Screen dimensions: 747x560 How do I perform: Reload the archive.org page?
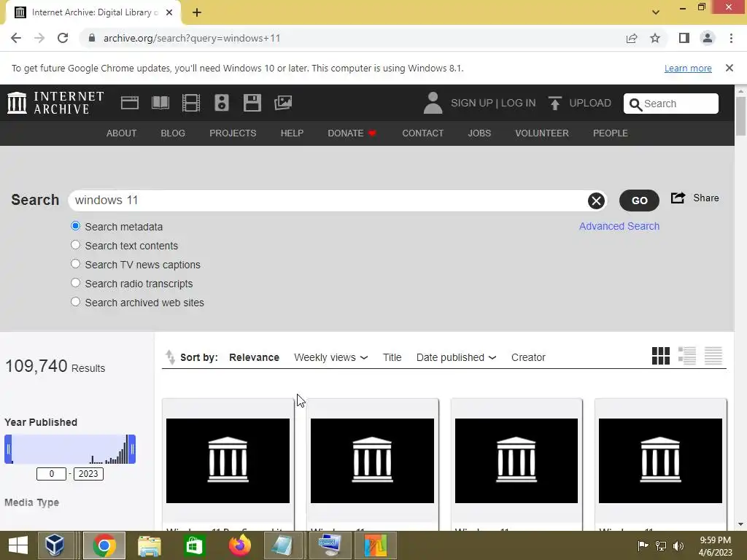[x=63, y=38]
